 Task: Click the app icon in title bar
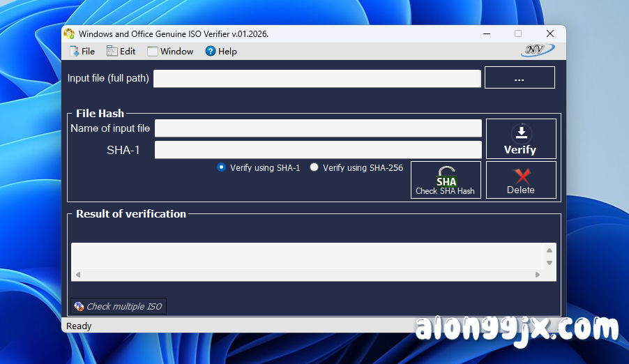tap(69, 33)
